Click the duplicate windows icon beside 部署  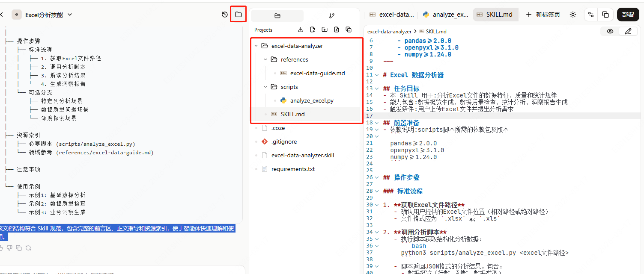coord(605,15)
